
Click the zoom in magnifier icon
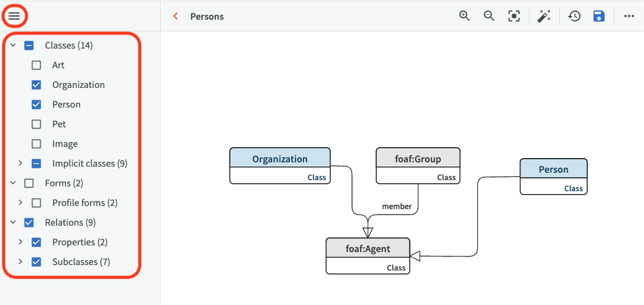coord(465,16)
